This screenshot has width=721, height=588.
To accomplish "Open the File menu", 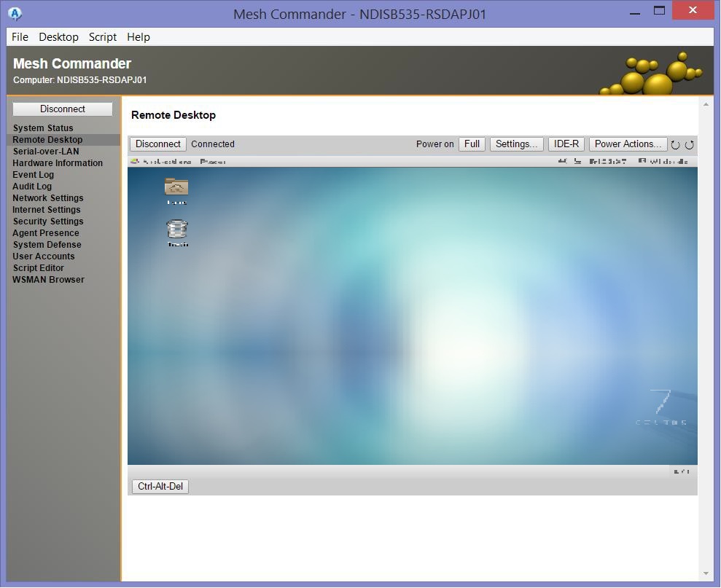I will coord(20,36).
